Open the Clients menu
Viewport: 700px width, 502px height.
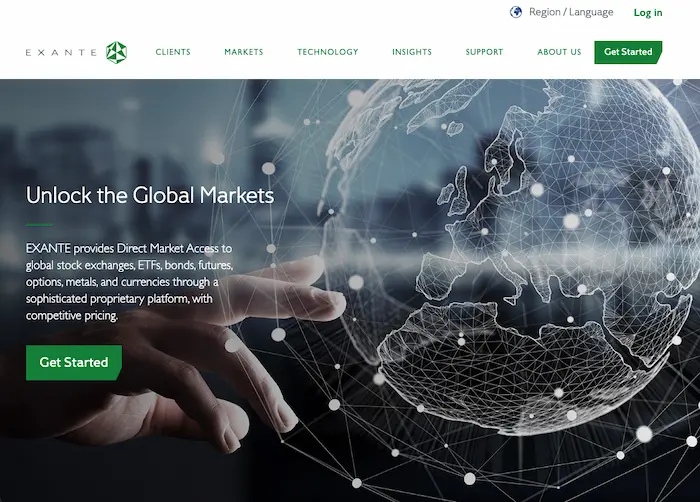coord(173,52)
